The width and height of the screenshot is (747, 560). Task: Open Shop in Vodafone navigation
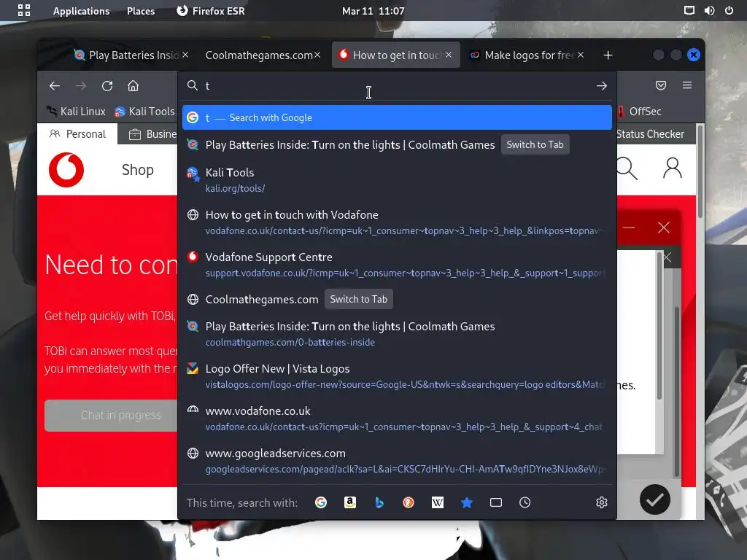click(138, 170)
